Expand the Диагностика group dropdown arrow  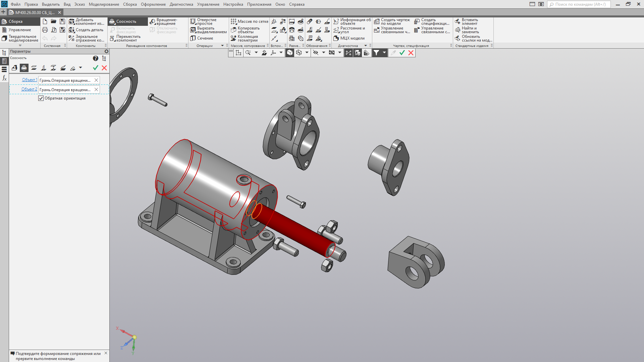(366, 46)
